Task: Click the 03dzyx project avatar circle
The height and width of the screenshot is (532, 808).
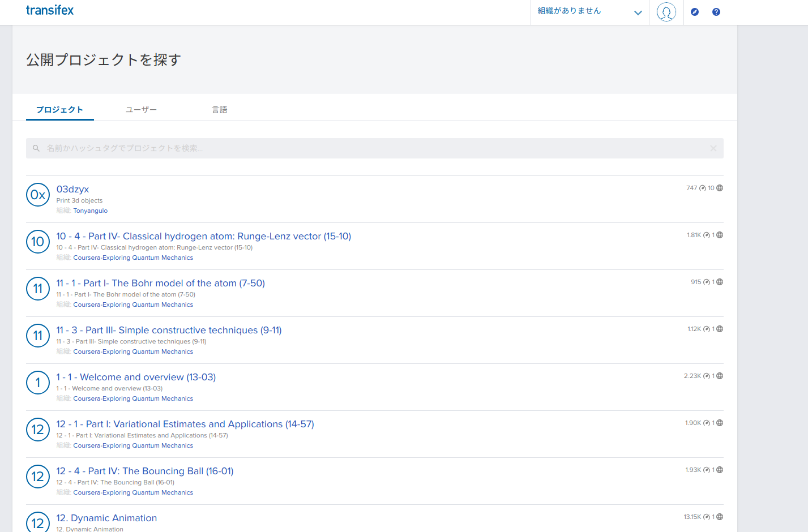Action: [x=38, y=195]
